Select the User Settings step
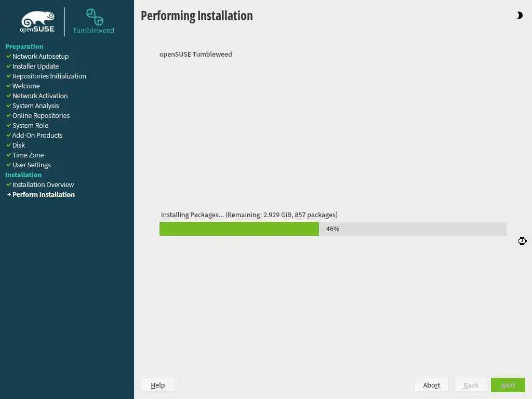The image size is (532, 399). coord(32,165)
